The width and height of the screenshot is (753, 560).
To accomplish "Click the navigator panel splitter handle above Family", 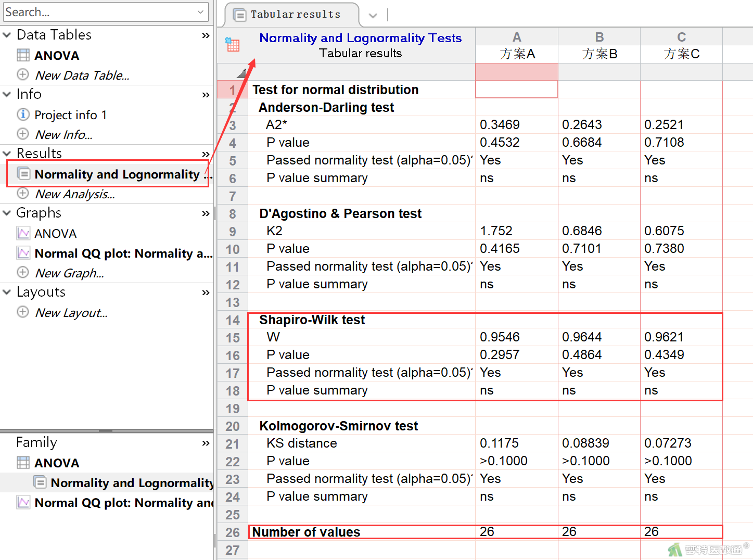I will 106,431.
